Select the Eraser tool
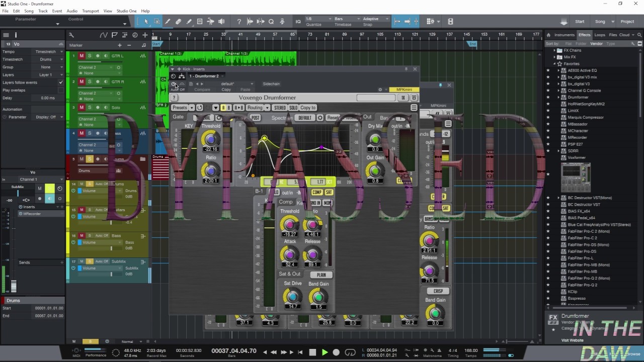The image size is (644, 362). coord(178,22)
